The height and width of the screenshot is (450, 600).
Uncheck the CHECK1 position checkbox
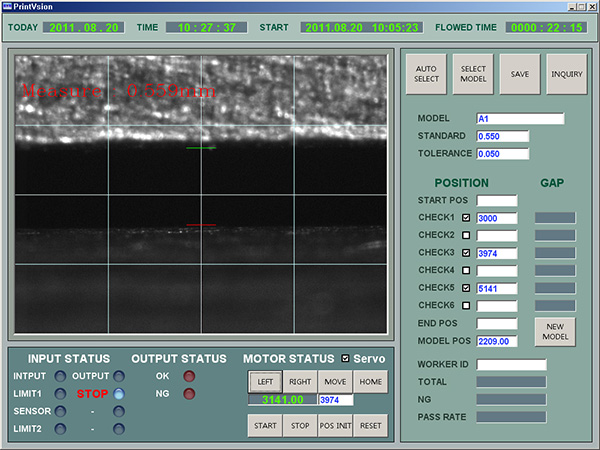pos(466,217)
